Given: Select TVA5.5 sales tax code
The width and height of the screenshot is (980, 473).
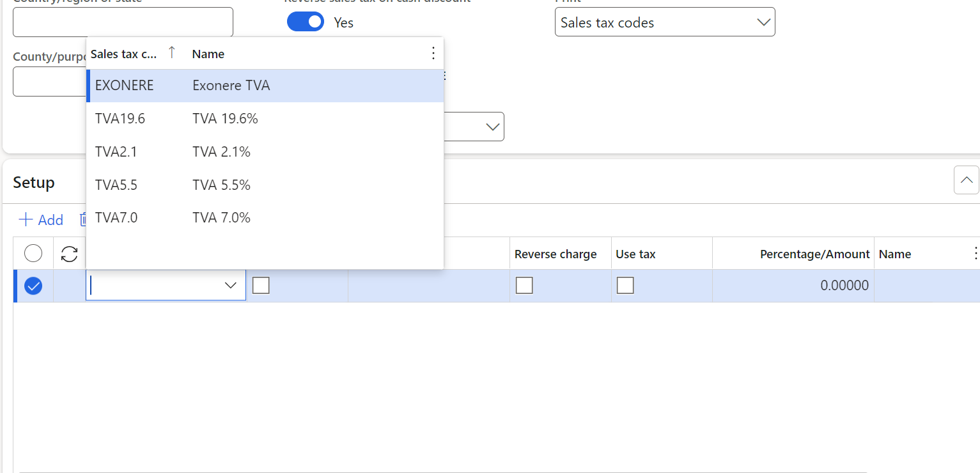Looking at the screenshot, I should (x=265, y=185).
